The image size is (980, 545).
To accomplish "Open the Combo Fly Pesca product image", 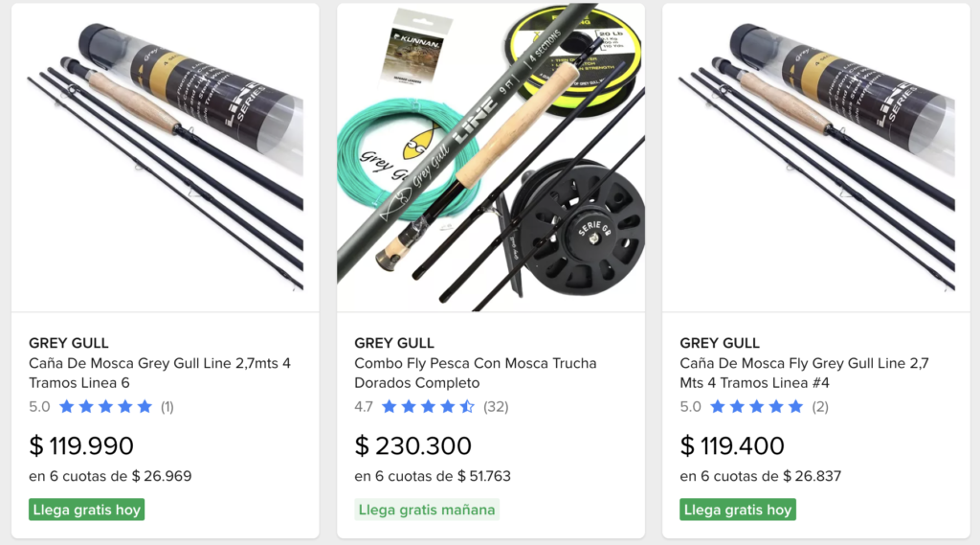I will click(x=491, y=158).
